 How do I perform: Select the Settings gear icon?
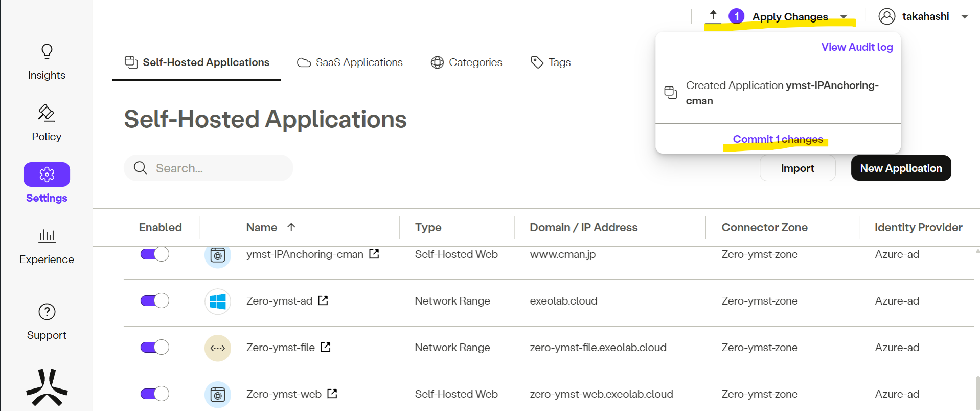click(x=47, y=175)
